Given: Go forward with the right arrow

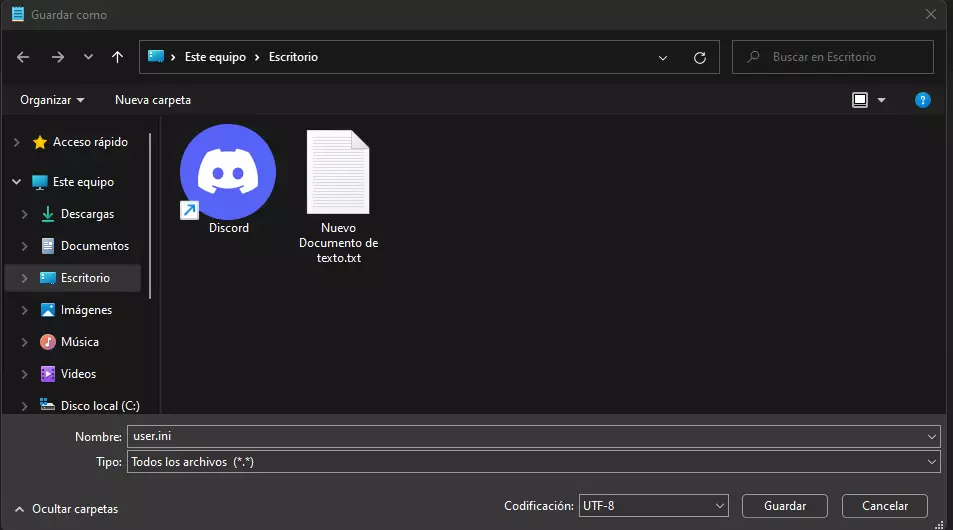Looking at the screenshot, I should point(58,57).
